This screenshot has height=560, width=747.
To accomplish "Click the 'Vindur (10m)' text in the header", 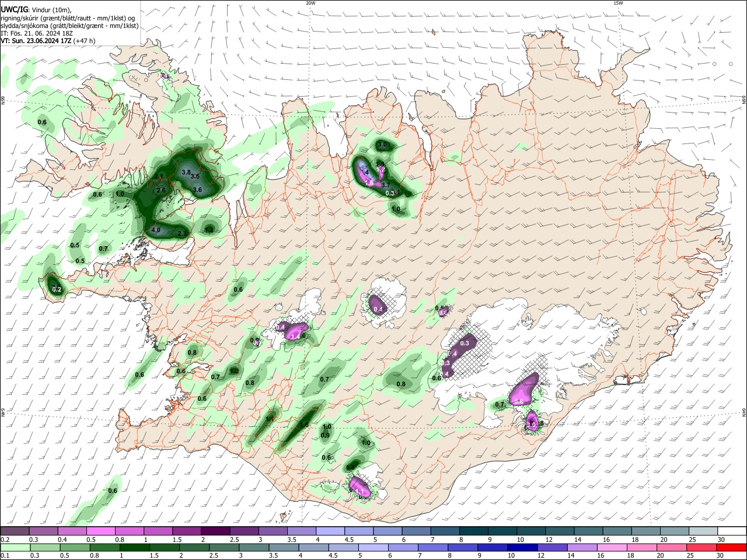I will [51, 10].
